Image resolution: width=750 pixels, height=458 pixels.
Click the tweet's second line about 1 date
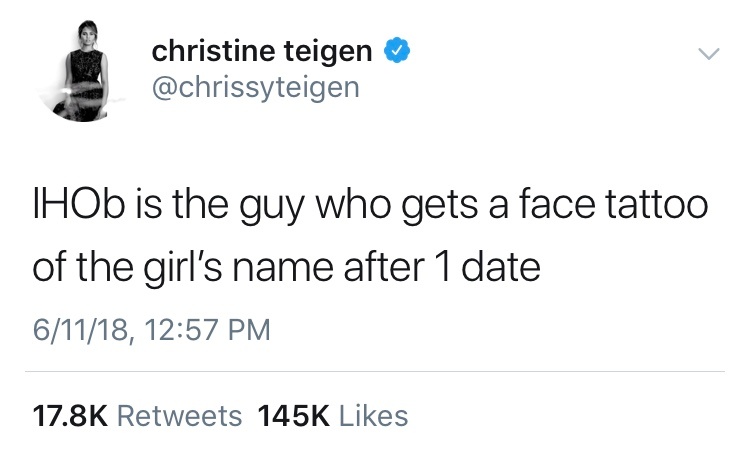(287, 268)
